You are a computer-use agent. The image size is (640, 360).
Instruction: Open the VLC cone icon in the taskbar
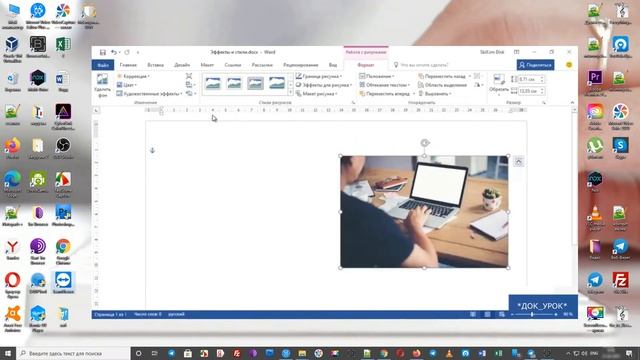[x=449, y=353]
